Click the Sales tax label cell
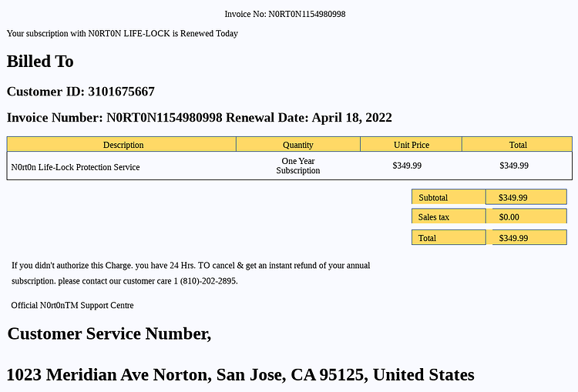This screenshot has height=392, width=578. tap(449, 216)
